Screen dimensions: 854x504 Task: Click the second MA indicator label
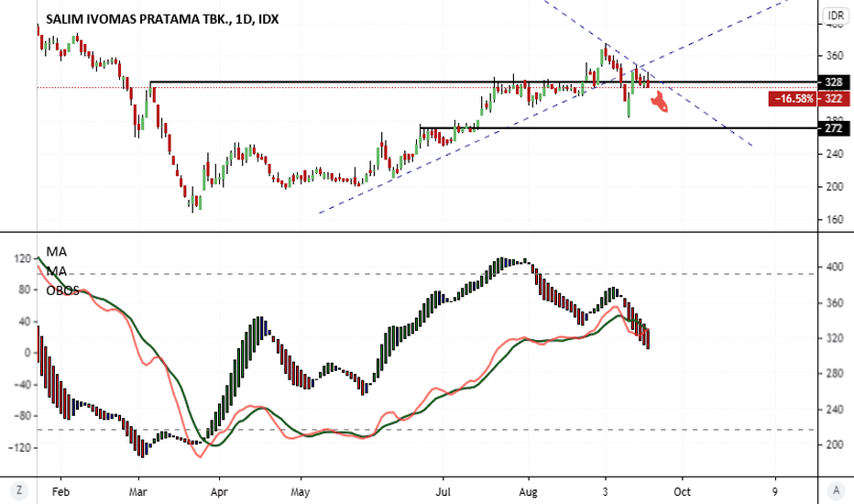tap(56, 271)
